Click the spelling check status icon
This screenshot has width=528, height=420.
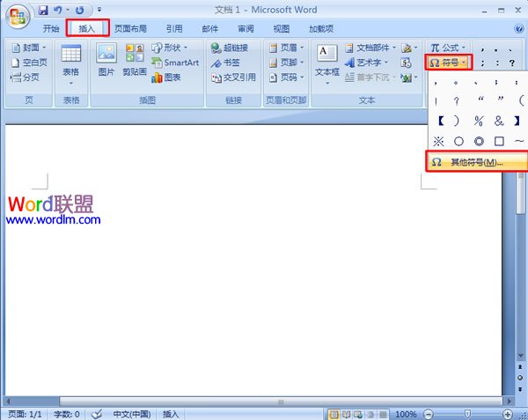97,414
